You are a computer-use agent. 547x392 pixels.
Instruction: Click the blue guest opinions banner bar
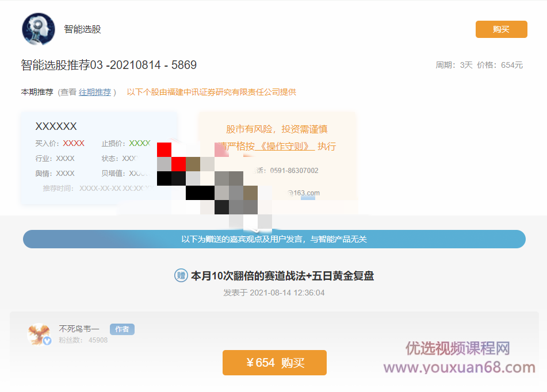tap(274, 239)
